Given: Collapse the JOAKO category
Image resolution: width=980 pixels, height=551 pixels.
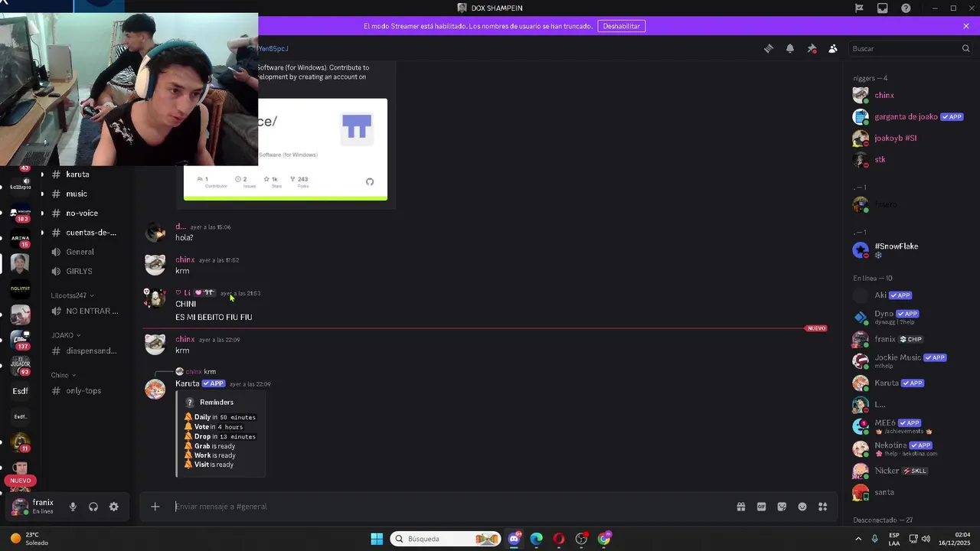Looking at the screenshot, I should pos(66,335).
